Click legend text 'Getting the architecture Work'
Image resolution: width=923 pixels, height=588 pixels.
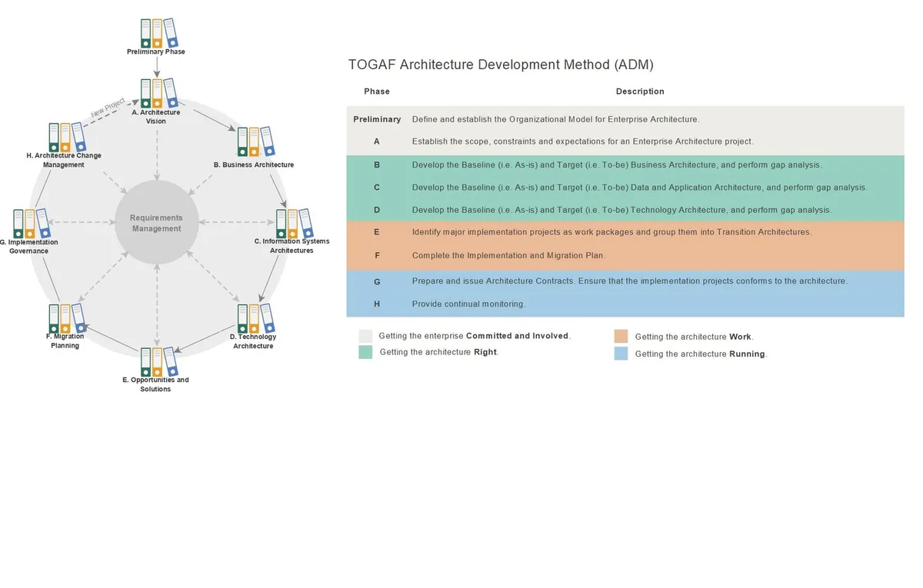coord(695,337)
